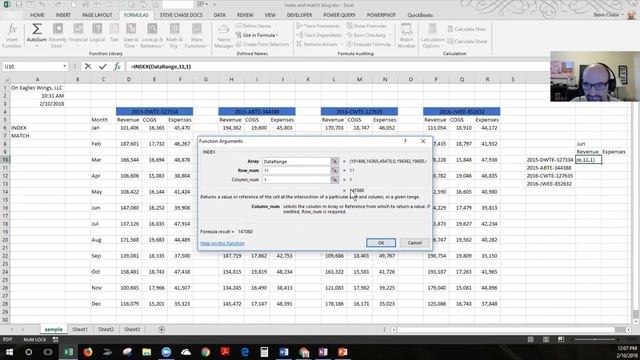
Task: Switch to the Sheet2 tab
Action: 106,329
